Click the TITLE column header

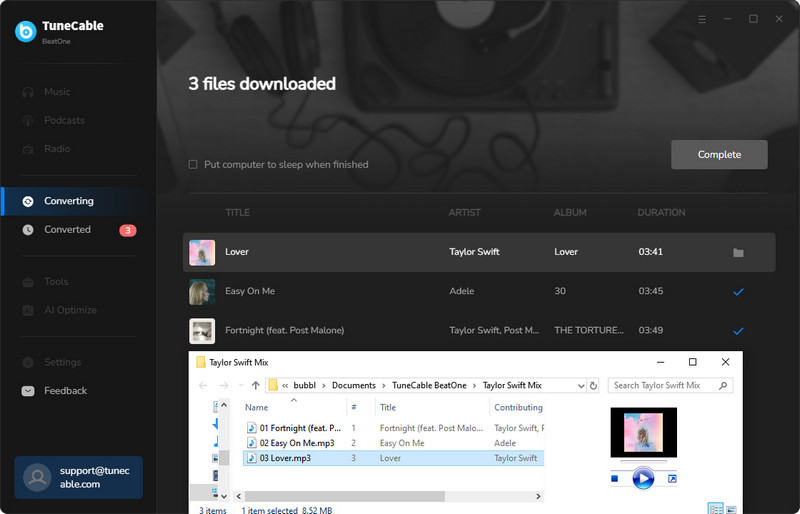[238, 212]
